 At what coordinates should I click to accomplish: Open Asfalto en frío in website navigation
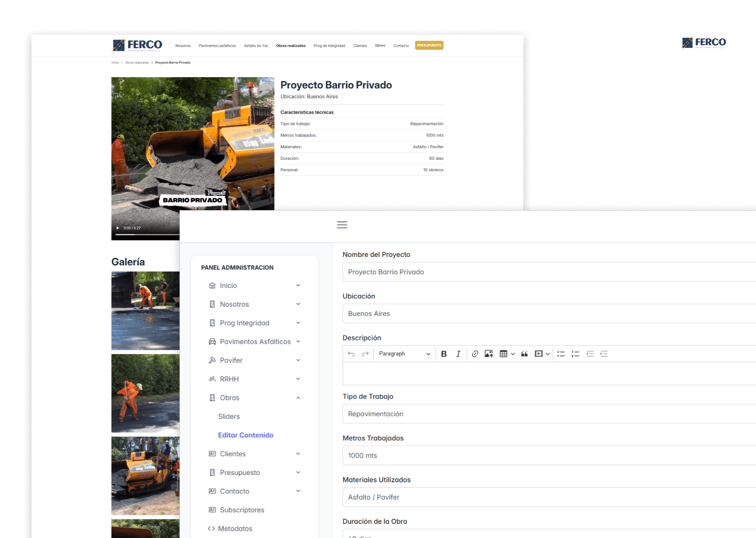pos(256,46)
